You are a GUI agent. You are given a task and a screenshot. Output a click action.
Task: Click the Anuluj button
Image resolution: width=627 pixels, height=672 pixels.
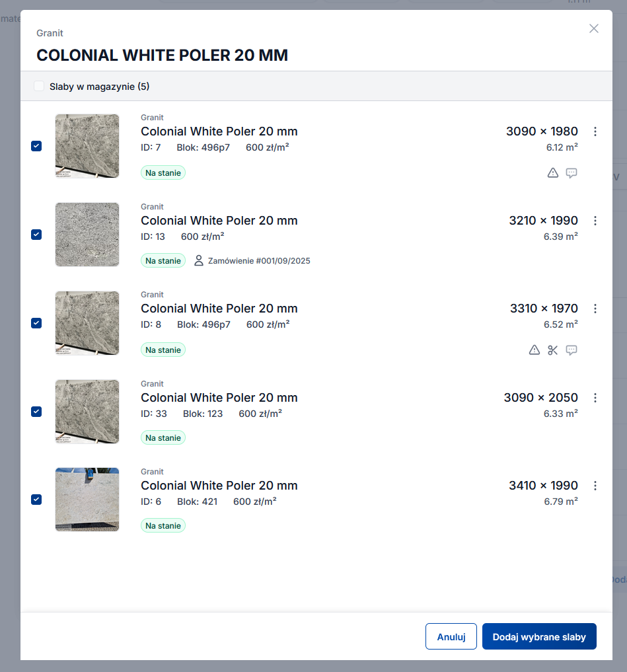(451, 637)
